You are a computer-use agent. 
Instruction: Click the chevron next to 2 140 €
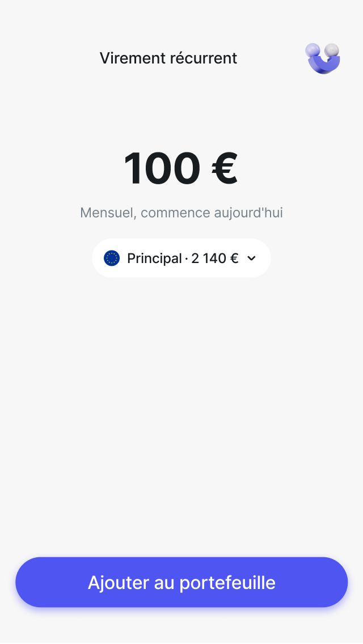pyautogui.click(x=252, y=258)
